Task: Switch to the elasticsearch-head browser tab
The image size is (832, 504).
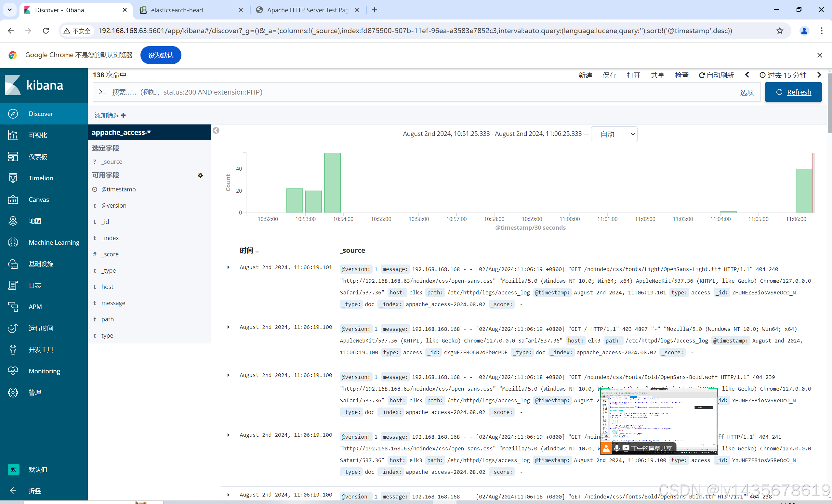Action: click(177, 10)
